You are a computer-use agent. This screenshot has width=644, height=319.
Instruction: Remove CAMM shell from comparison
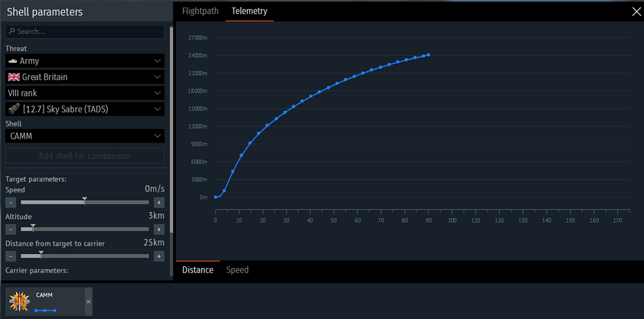88,302
